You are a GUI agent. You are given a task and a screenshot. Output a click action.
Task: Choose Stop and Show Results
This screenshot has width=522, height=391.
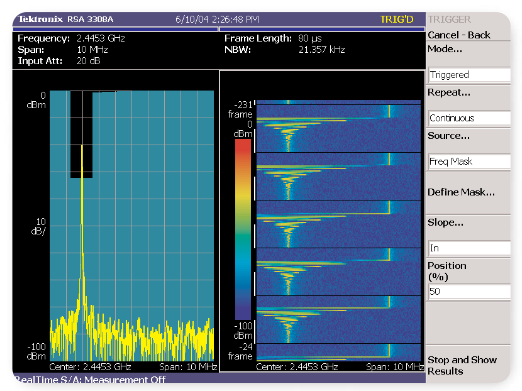tap(462, 365)
